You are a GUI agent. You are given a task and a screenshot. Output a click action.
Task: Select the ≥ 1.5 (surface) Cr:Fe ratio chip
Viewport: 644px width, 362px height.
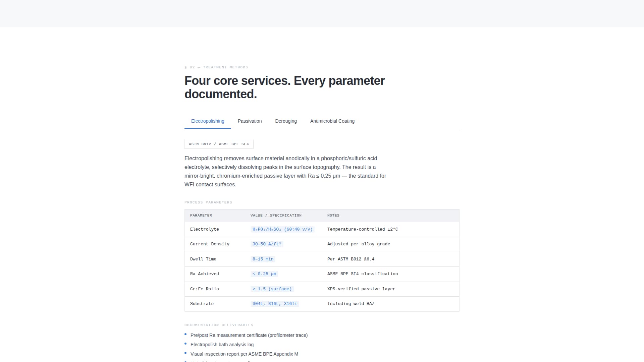pyautogui.click(x=272, y=289)
